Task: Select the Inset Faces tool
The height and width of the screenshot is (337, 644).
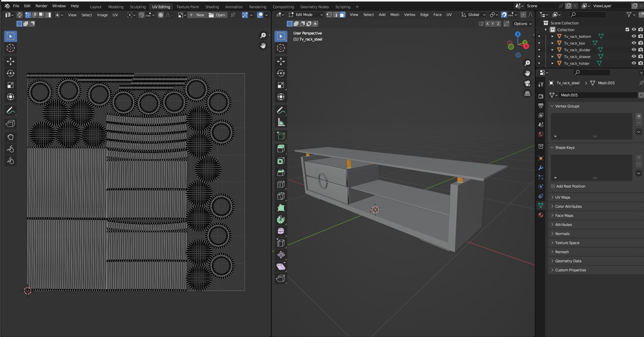Action: point(281,161)
